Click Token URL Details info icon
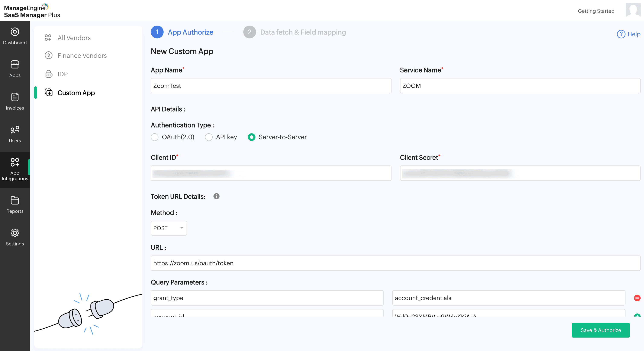The height and width of the screenshot is (351, 644). pos(216,196)
